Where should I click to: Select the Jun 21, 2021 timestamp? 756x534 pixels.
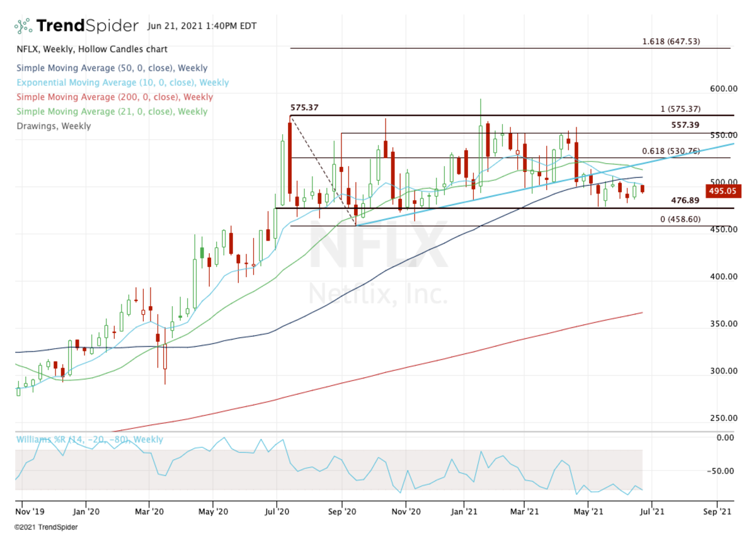pos(200,27)
